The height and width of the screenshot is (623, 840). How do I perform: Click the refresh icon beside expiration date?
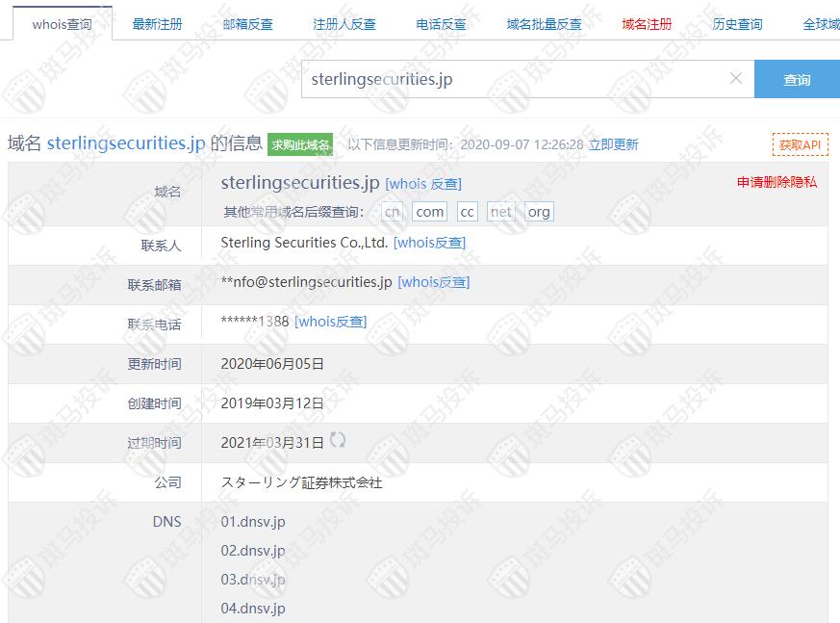(338, 440)
